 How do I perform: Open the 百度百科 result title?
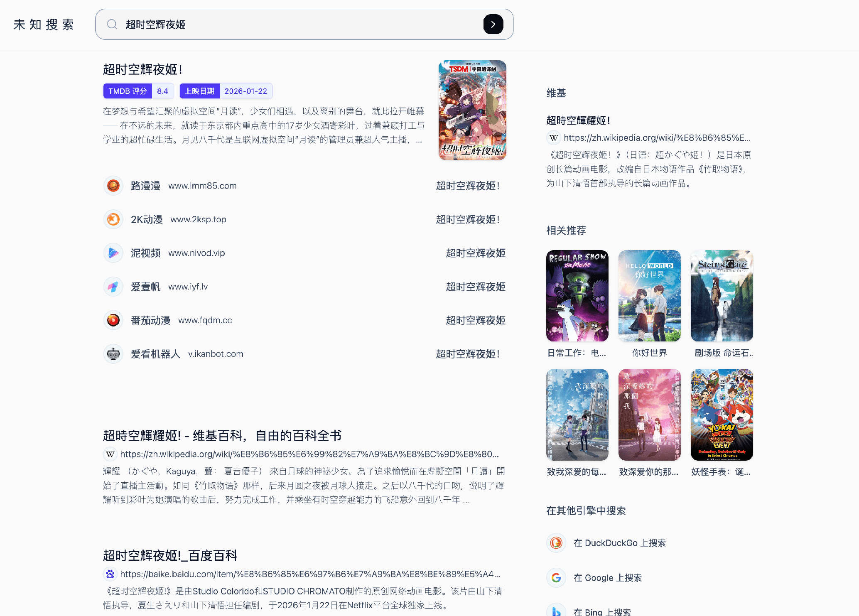tap(170, 556)
